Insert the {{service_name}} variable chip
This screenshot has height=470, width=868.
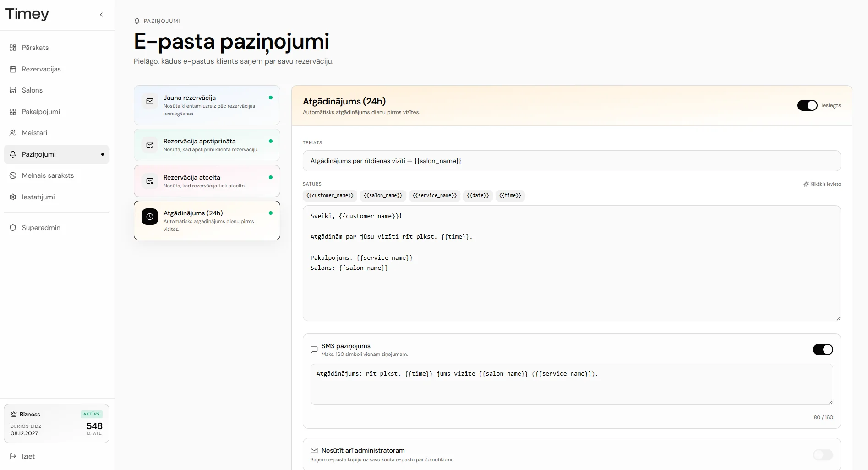pos(435,196)
